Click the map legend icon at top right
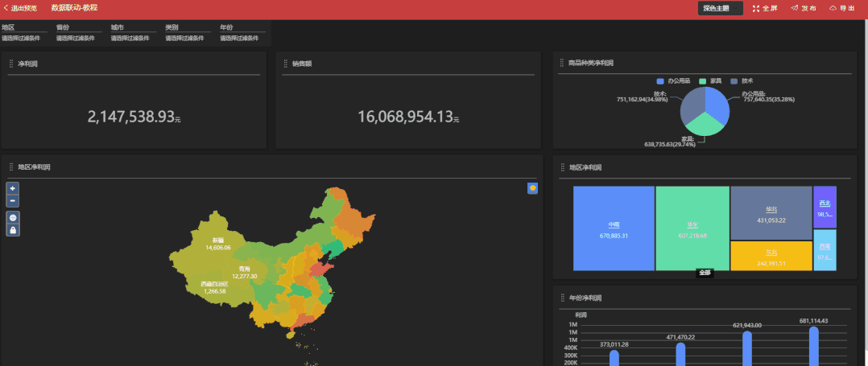This screenshot has height=366, width=868. 532,188
